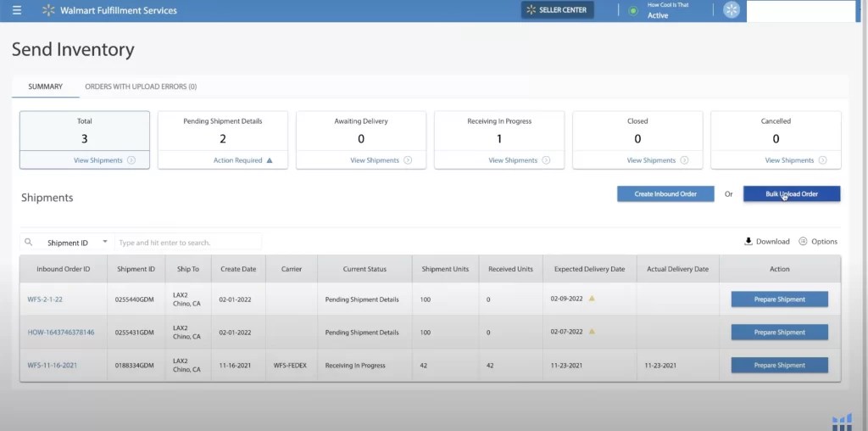
Task: Click Expected Delivery Date column header
Action: 590,269
